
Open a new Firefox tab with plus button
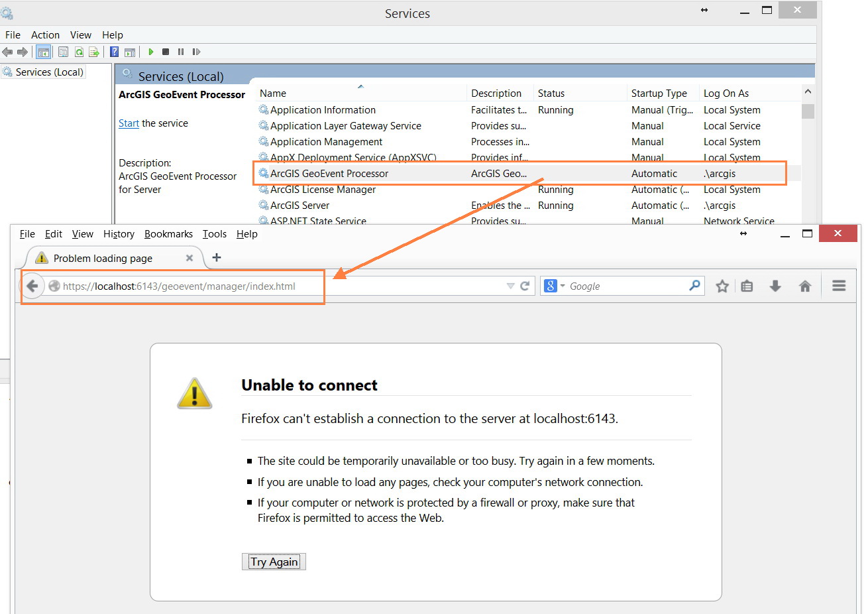[x=217, y=257]
